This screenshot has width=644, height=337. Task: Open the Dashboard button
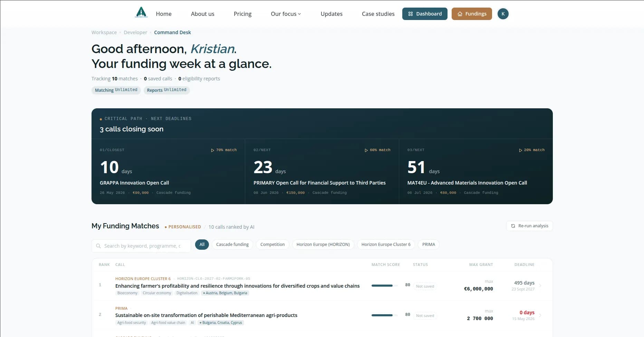click(x=425, y=14)
